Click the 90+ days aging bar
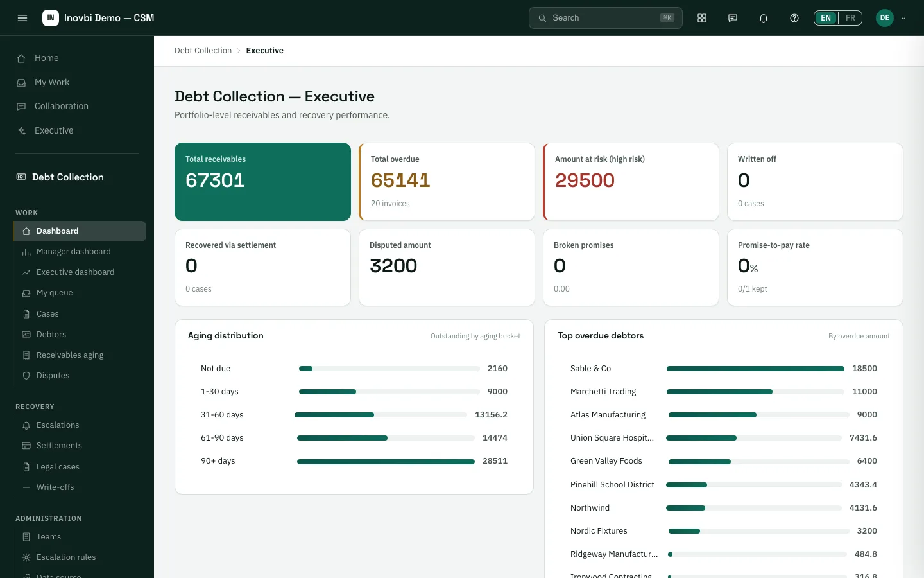 pyautogui.click(x=386, y=462)
